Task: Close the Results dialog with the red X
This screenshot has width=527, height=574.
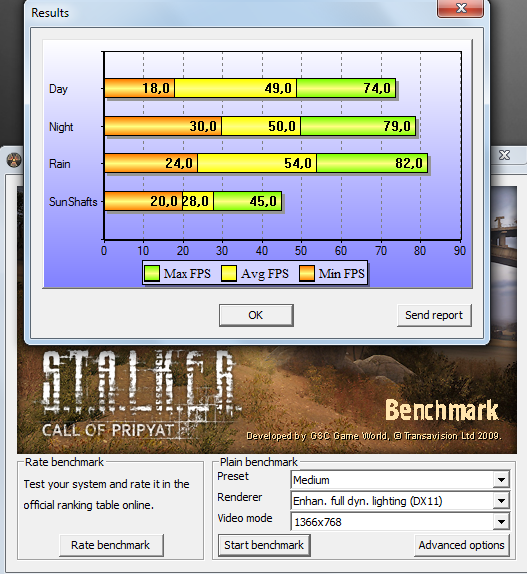Action: tap(461, 8)
